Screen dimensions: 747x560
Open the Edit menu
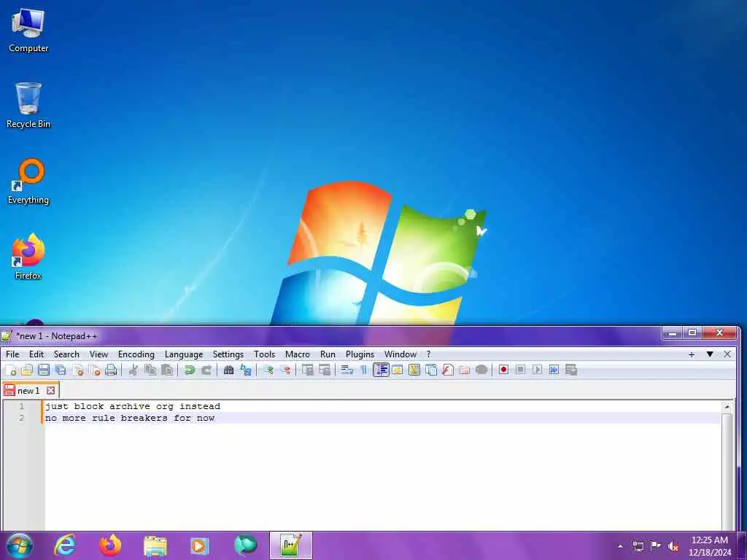coord(36,354)
